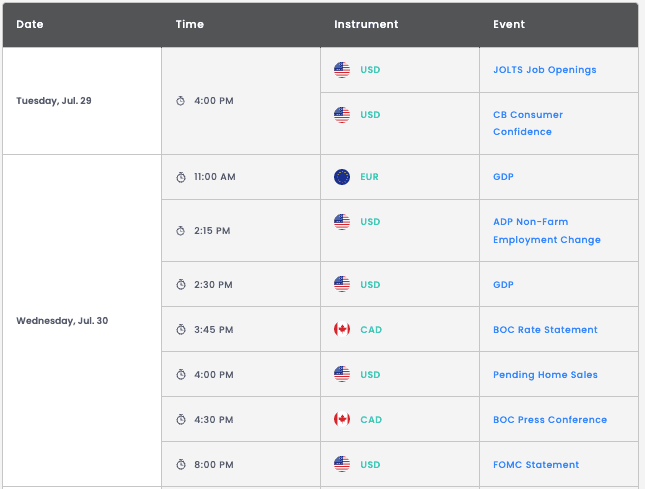Open ADP Non-Farm Employment Change event
The width and height of the screenshot is (645, 489).
tap(546, 231)
